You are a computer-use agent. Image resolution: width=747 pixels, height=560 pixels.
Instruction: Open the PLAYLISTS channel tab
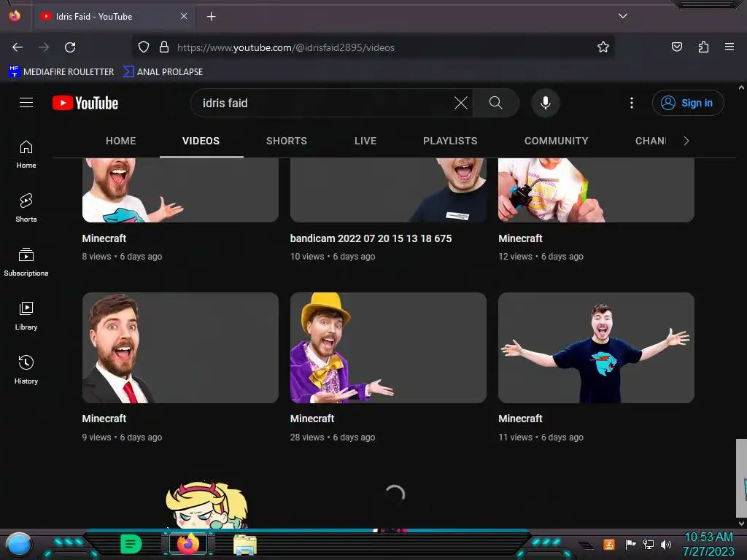coord(450,141)
